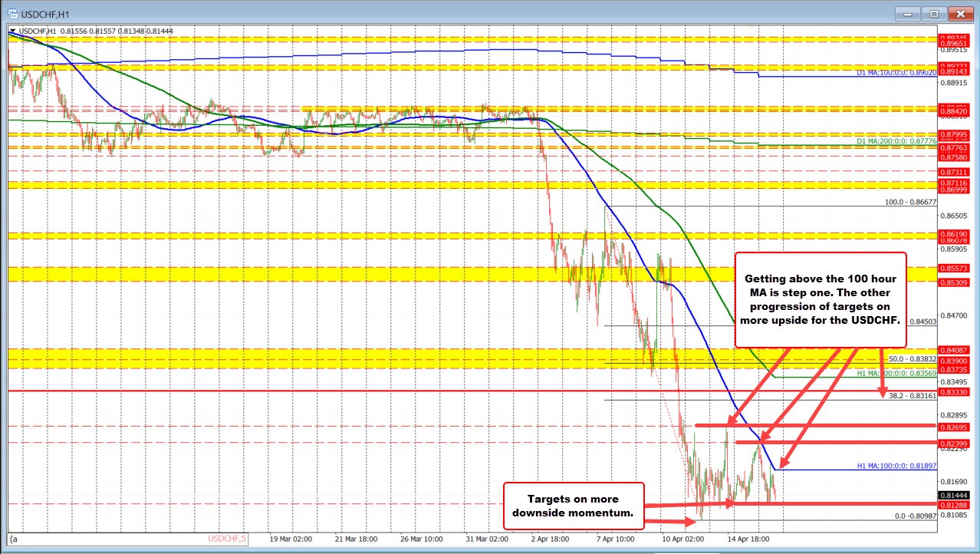980x554 pixels.
Task: Select the 'Targets on more downside momentum' text box
Action: pos(574,506)
